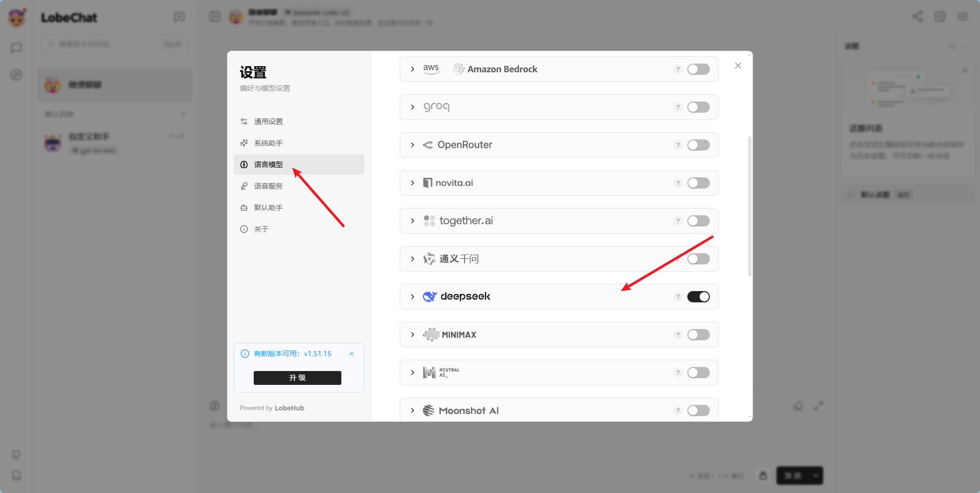Select the 语言模型 settings tab

pyautogui.click(x=299, y=165)
